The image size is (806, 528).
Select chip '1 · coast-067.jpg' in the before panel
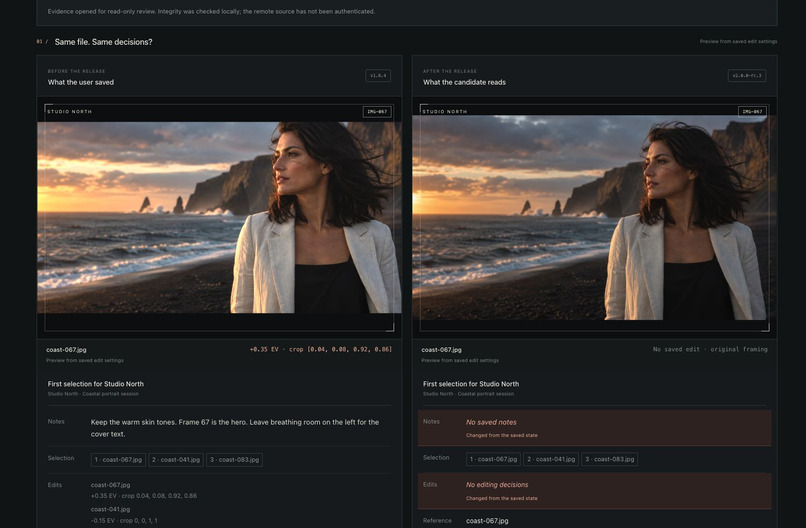click(x=118, y=460)
